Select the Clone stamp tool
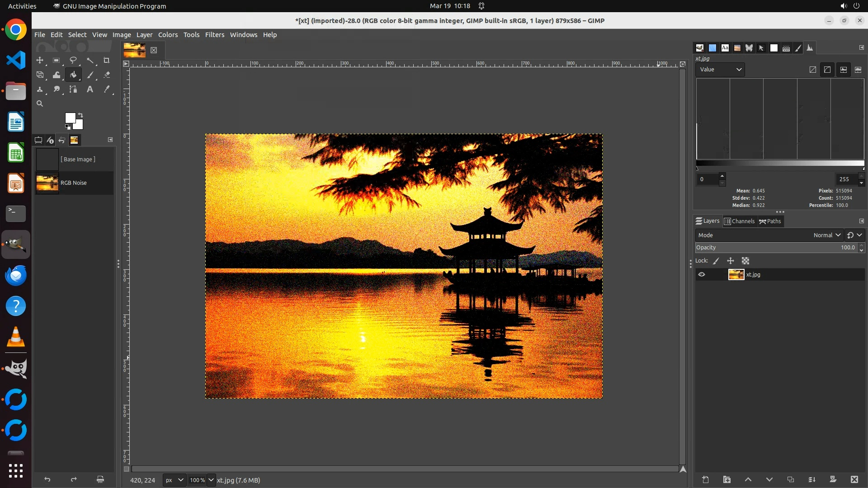The height and width of the screenshot is (488, 868). pos(40,89)
